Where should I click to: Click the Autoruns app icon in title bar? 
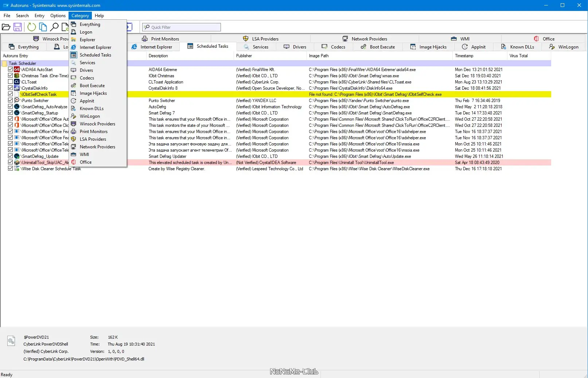pos(5,5)
